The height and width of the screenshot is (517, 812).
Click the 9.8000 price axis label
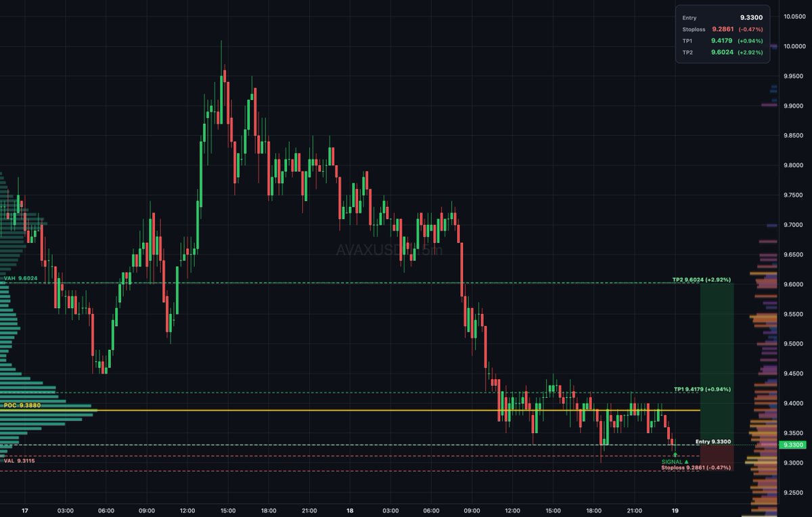tap(793, 165)
